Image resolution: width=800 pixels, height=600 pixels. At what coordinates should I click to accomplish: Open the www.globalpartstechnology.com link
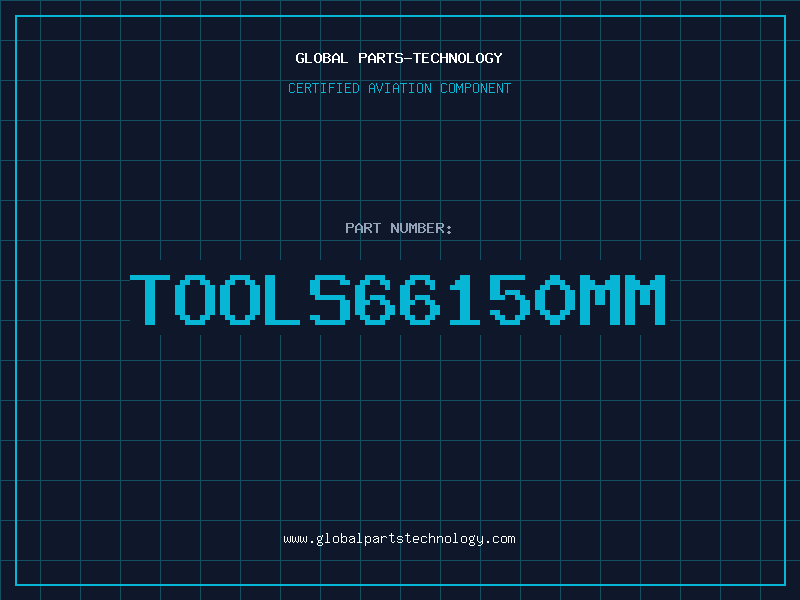(x=399, y=539)
